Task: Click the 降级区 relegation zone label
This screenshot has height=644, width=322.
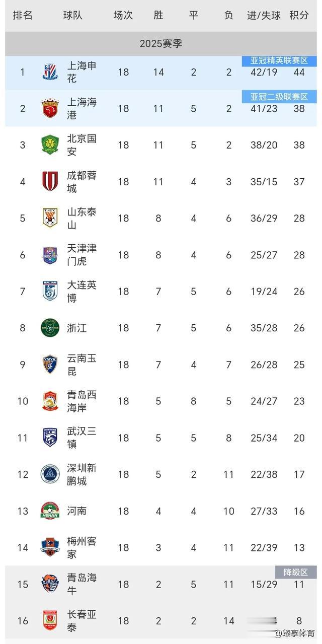Action: pos(296,572)
